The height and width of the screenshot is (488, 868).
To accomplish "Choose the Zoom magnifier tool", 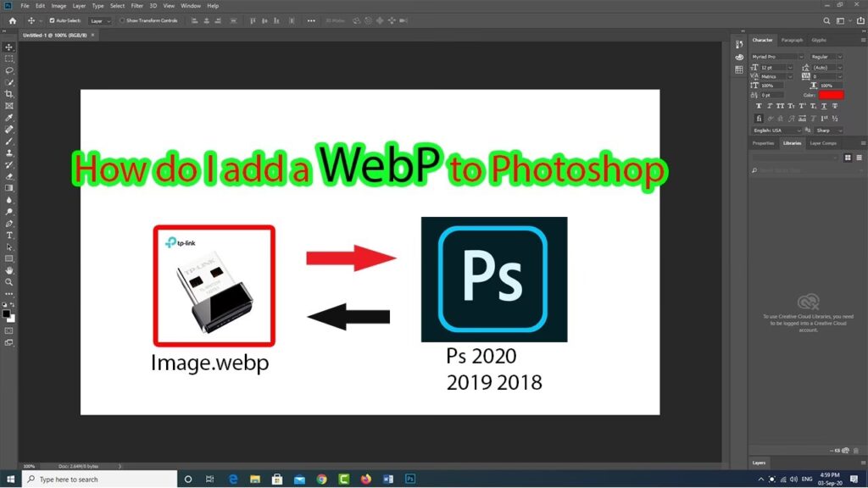I will point(9,281).
